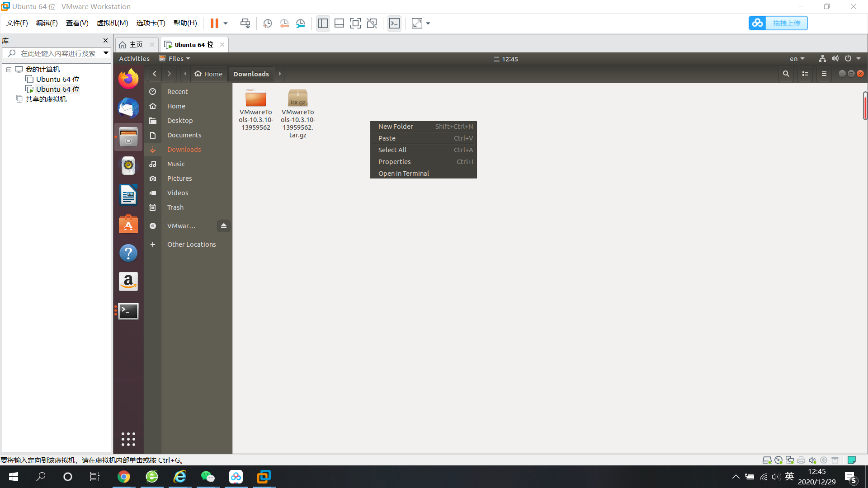Open Files hamburger menu button

tap(824, 74)
